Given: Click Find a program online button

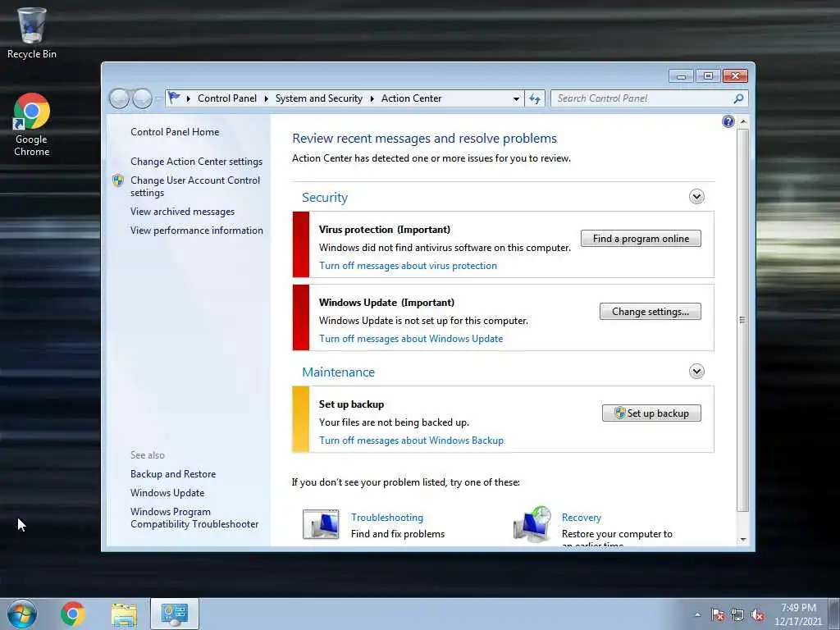Looking at the screenshot, I should [641, 239].
